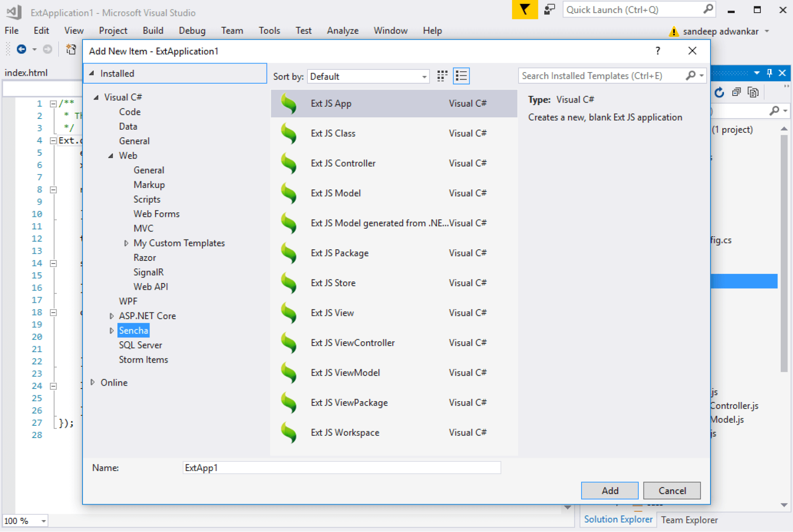Image resolution: width=793 pixels, height=532 pixels.
Task: Click the Ext JS Model template icon
Action: pos(289,193)
